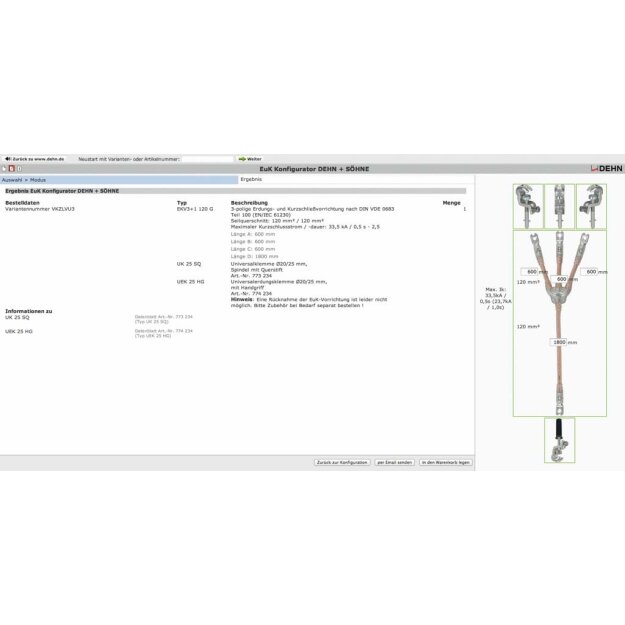
Task: Click the 'Art.-Nr. 773 234' description text
Action: click(x=251, y=275)
